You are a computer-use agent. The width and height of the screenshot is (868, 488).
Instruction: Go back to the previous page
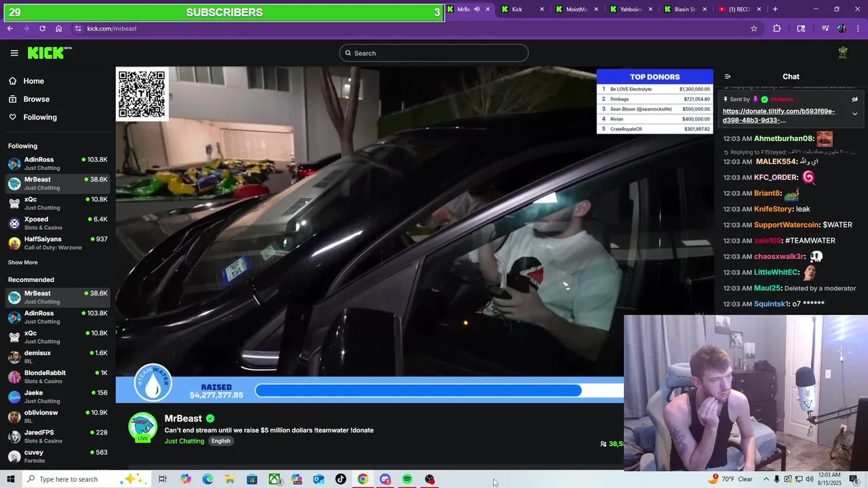tap(10, 28)
